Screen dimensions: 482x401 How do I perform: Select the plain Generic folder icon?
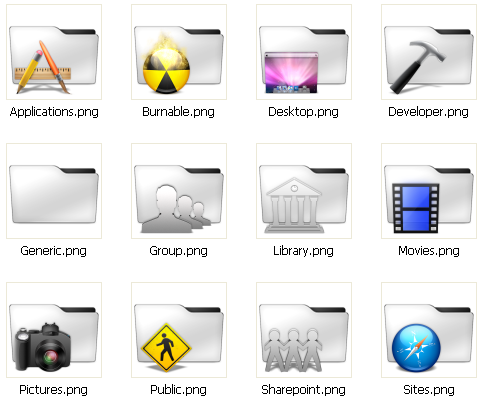(54, 191)
